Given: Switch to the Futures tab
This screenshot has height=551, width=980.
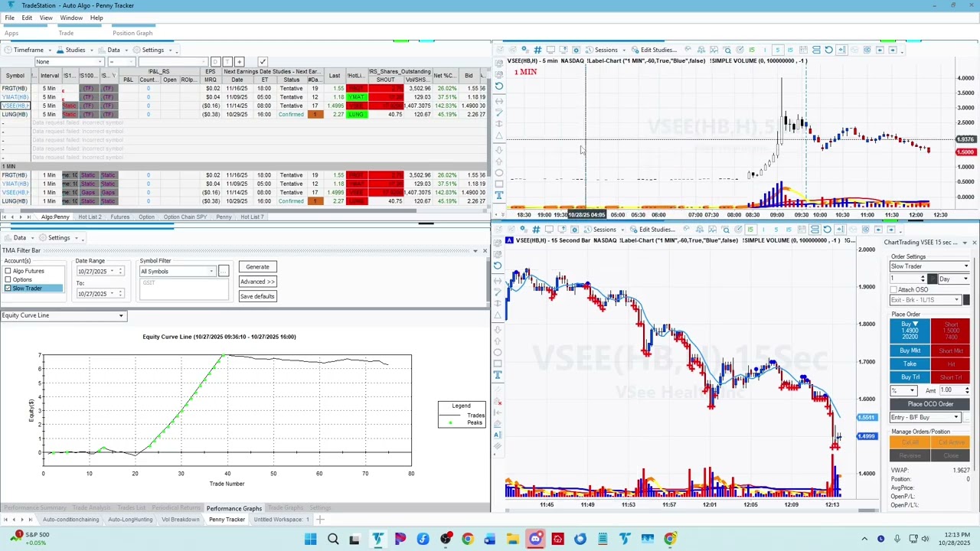Looking at the screenshot, I should (120, 217).
